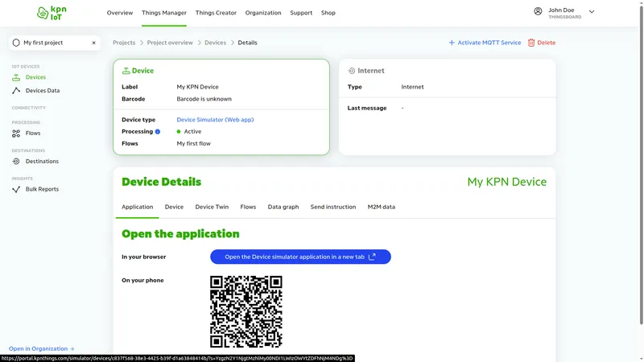Click the 'My KPN Device' heading
Image resolution: width=644 pixels, height=362 pixels.
click(507, 182)
